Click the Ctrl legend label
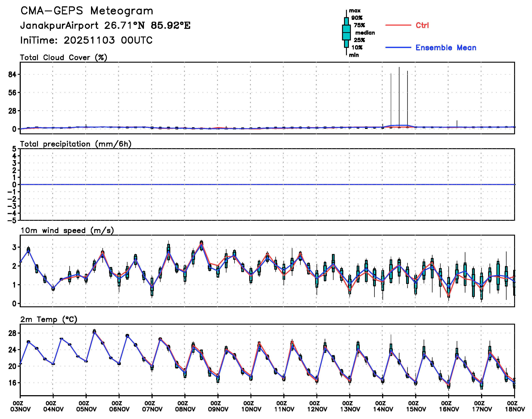 [x=422, y=25]
